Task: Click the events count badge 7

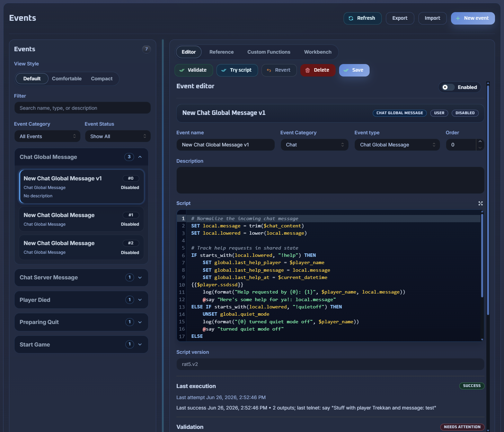Action: pos(147,49)
